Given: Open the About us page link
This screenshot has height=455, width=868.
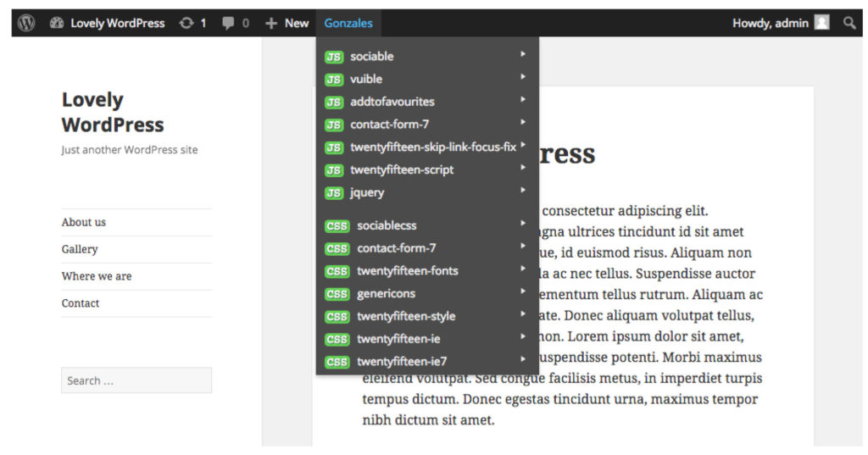Looking at the screenshot, I should click(84, 222).
